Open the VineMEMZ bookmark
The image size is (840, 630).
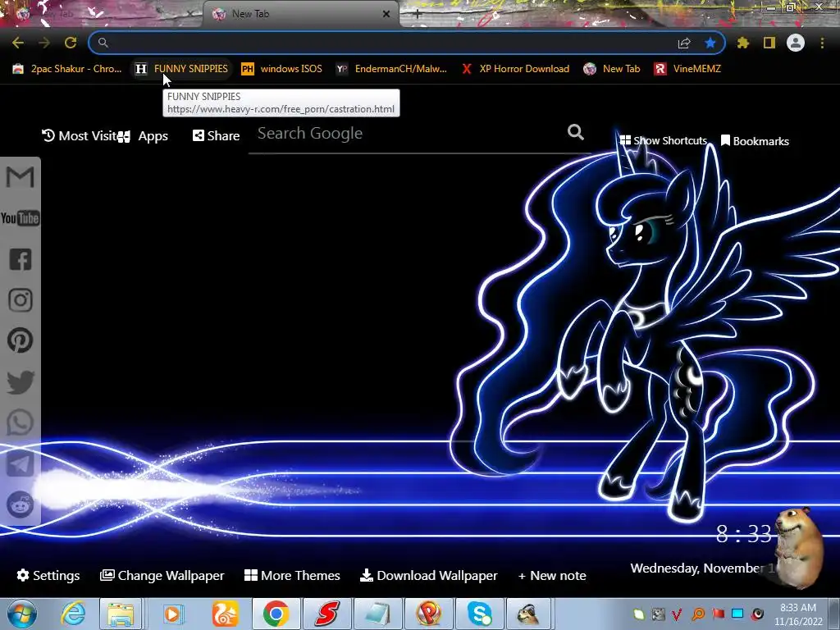pyautogui.click(x=687, y=69)
